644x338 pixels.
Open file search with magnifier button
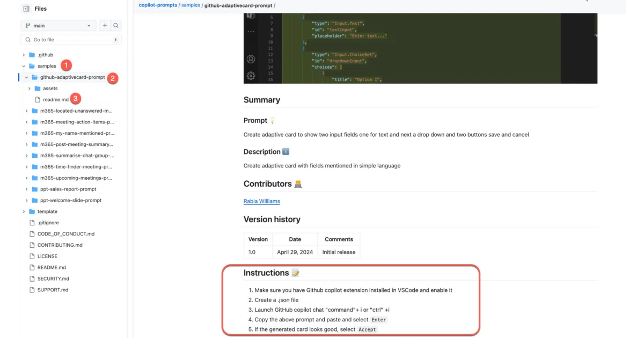[x=116, y=26]
